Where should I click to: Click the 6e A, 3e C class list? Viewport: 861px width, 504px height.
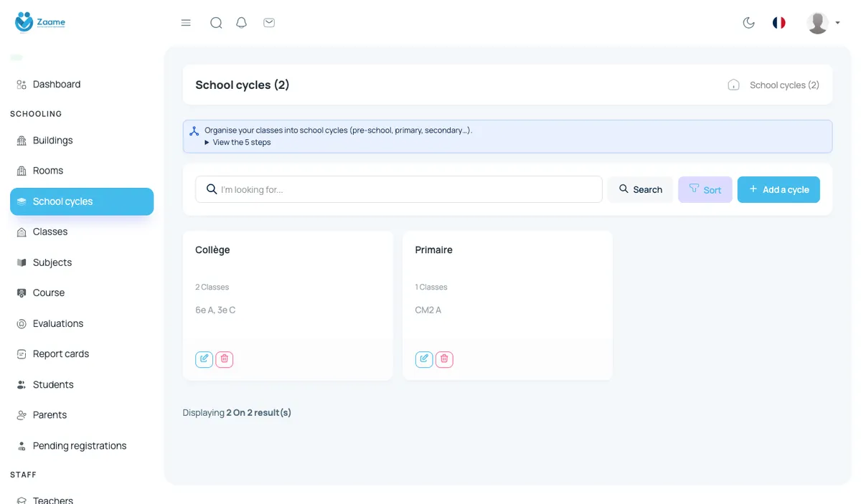(215, 310)
